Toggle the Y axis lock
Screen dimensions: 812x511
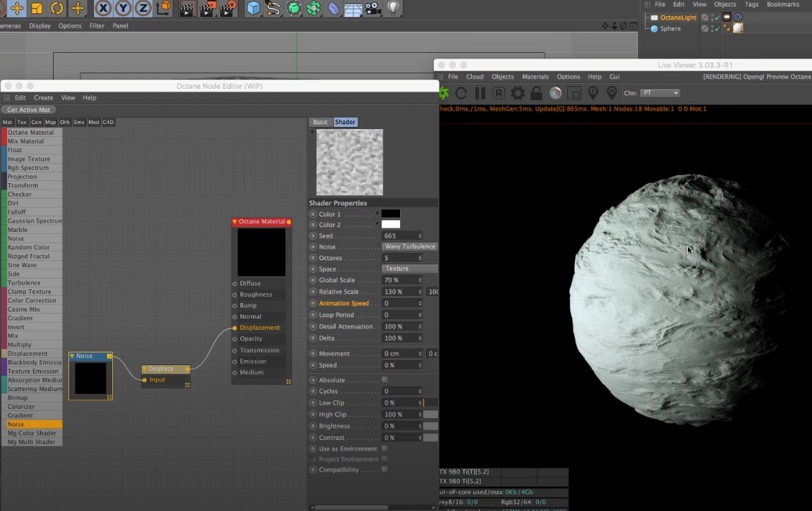click(123, 8)
